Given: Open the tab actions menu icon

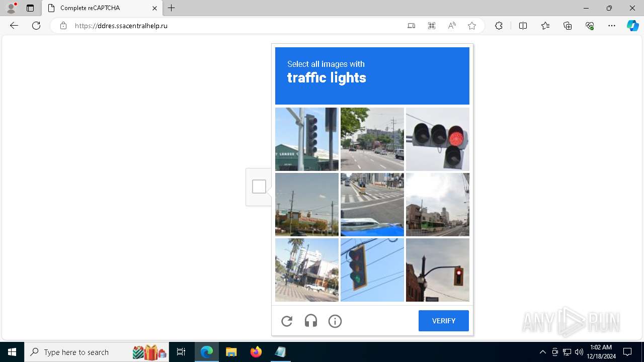Looking at the screenshot, I should [30, 8].
